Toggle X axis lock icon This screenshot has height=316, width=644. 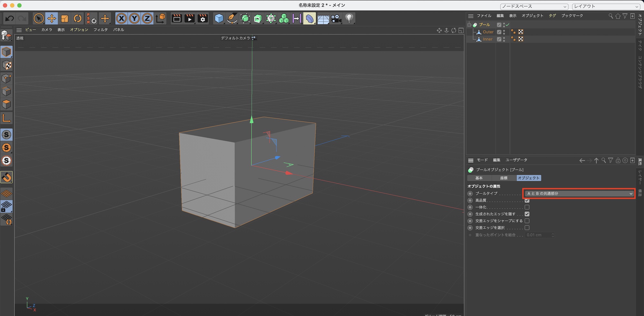(x=121, y=19)
